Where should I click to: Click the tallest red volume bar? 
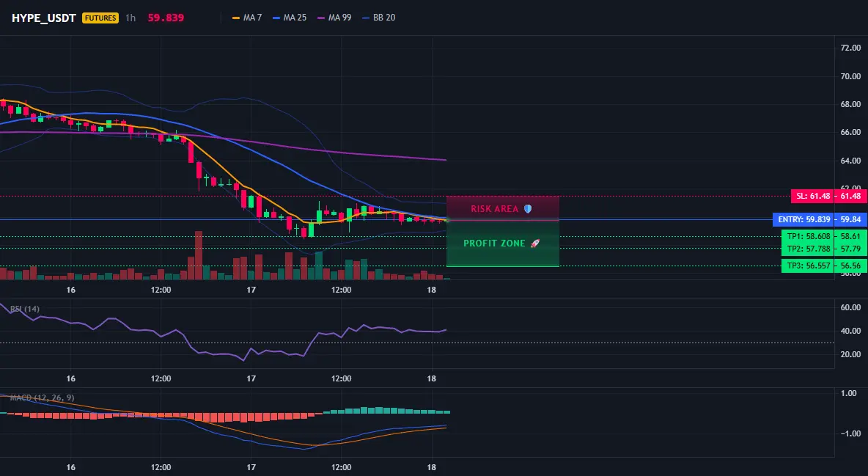click(199, 255)
